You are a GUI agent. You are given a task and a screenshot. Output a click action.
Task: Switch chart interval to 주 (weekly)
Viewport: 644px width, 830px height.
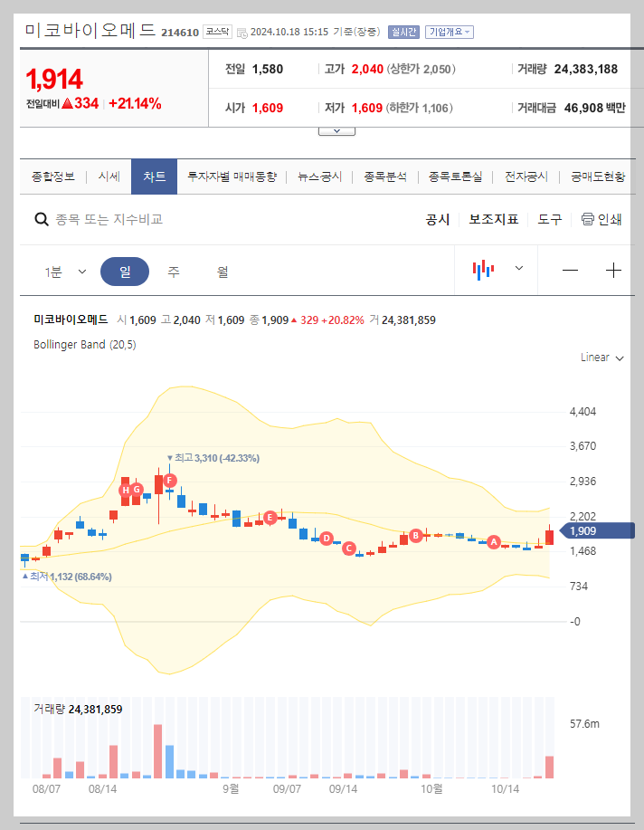pos(174,271)
